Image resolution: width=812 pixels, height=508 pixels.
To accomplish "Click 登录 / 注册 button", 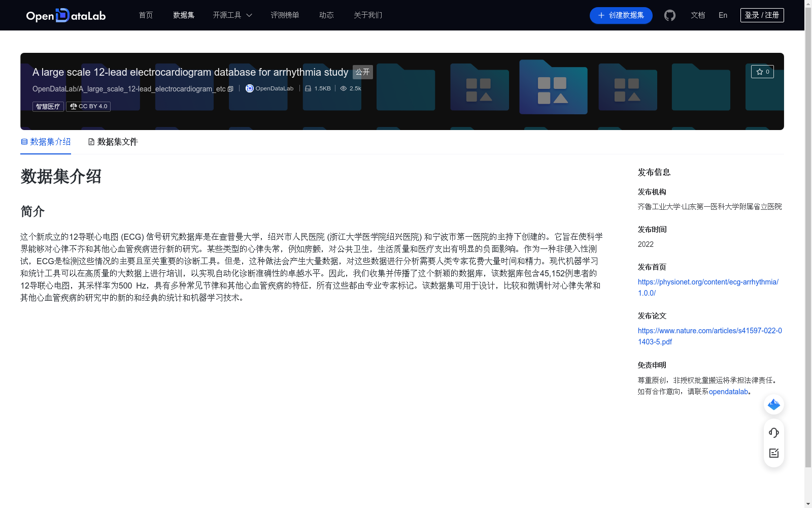I will tap(762, 15).
